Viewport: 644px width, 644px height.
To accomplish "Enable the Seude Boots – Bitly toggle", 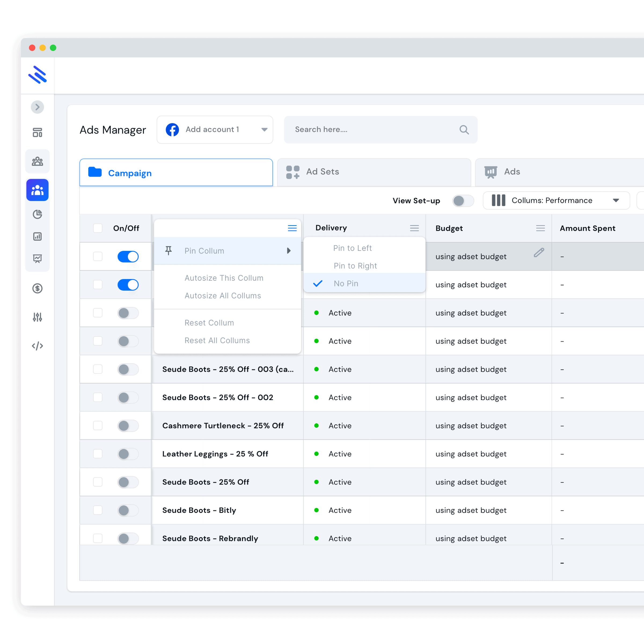I will (x=128, y=510).
